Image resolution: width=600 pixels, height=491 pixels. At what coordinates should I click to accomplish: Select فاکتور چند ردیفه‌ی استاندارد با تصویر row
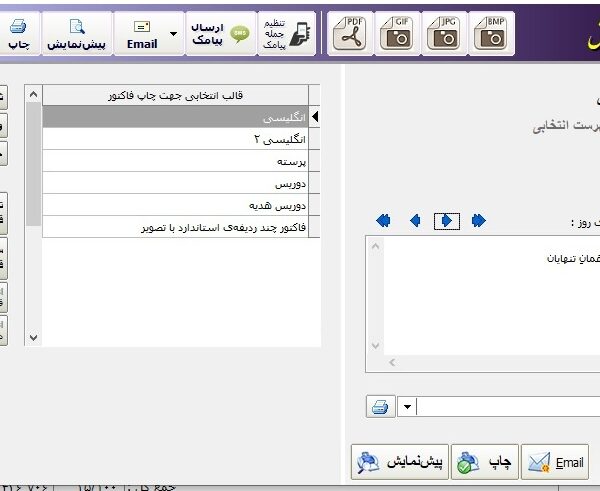point(175,227)
